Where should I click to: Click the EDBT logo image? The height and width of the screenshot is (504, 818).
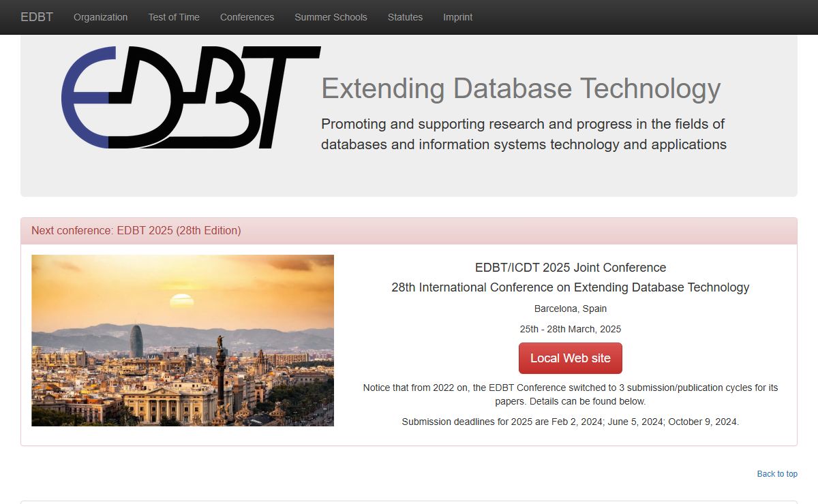(x=191, y=97)
